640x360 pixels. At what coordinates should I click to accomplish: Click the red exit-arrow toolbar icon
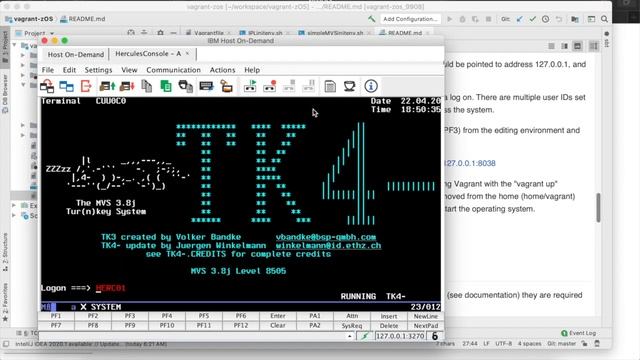pyautogui.click(x=86, y=86)
